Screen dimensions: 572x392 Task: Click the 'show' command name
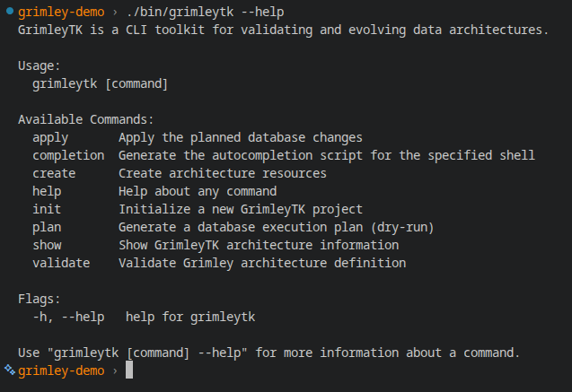click(x=47, y=245)
